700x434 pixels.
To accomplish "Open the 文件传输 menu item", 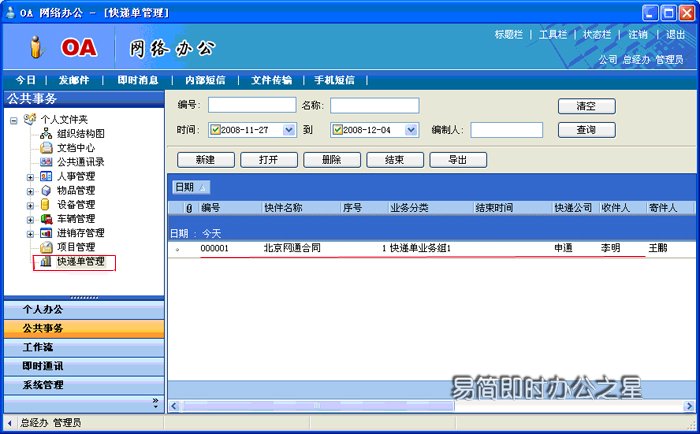I will 271,80.
